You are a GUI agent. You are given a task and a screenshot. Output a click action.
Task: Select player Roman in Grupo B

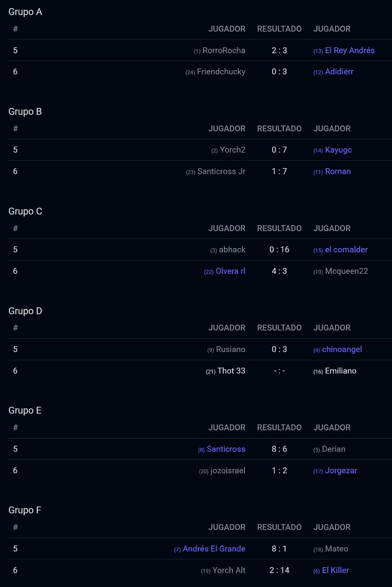337,171
